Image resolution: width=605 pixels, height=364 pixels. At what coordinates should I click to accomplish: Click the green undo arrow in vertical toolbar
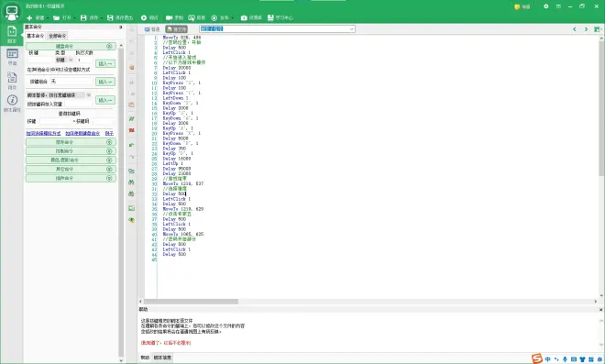coord(132,145)
